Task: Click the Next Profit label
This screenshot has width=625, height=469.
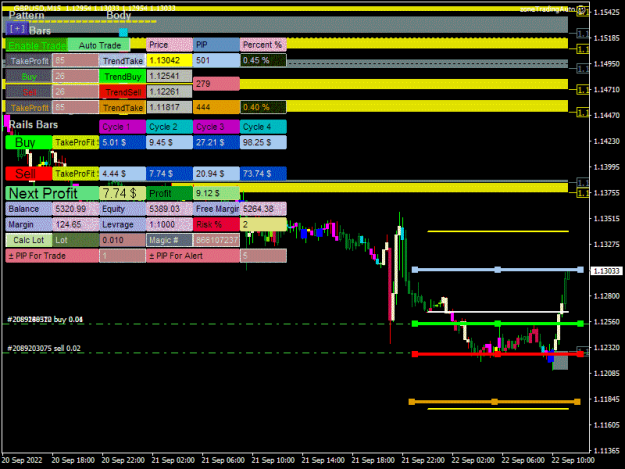Action: coord(52,193)
